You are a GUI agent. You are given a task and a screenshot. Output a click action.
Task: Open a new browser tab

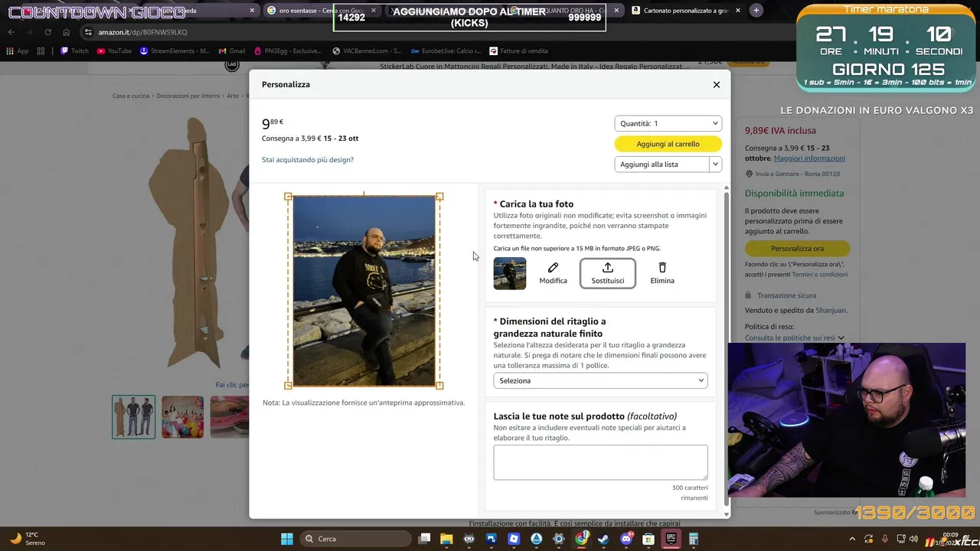[756, 11]
